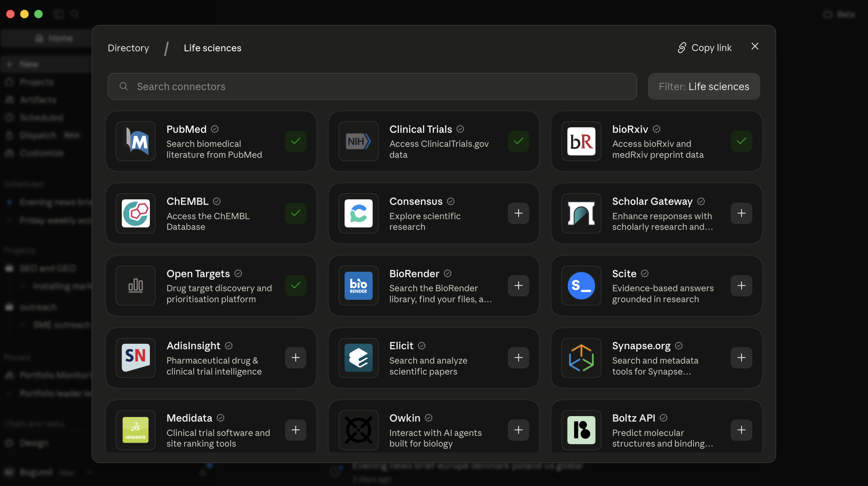
Task: Click 'Search and analyze scientific papers' text
Action: click(x=428, y=366)
